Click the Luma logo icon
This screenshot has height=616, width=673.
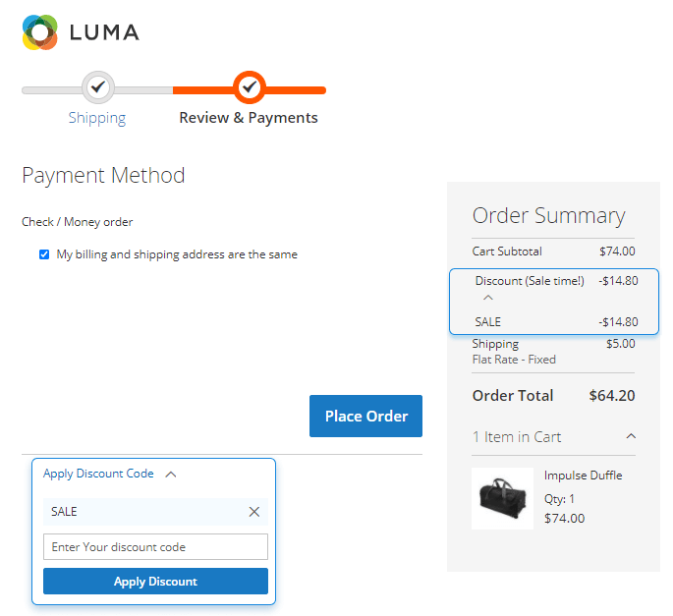[x=41, y=32]
